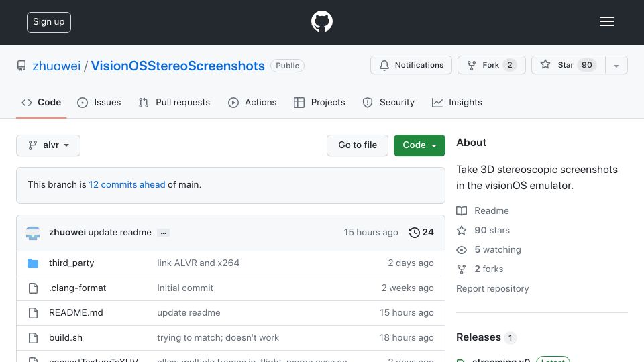
Task: Open the Issues tab
Action: [x=99, y=102]
